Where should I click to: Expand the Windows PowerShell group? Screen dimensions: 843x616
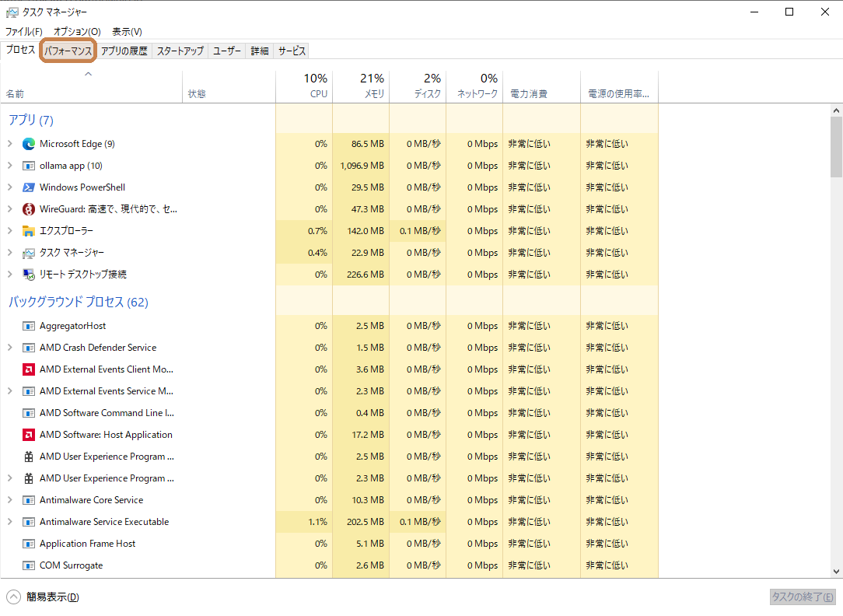pos(9,187)
